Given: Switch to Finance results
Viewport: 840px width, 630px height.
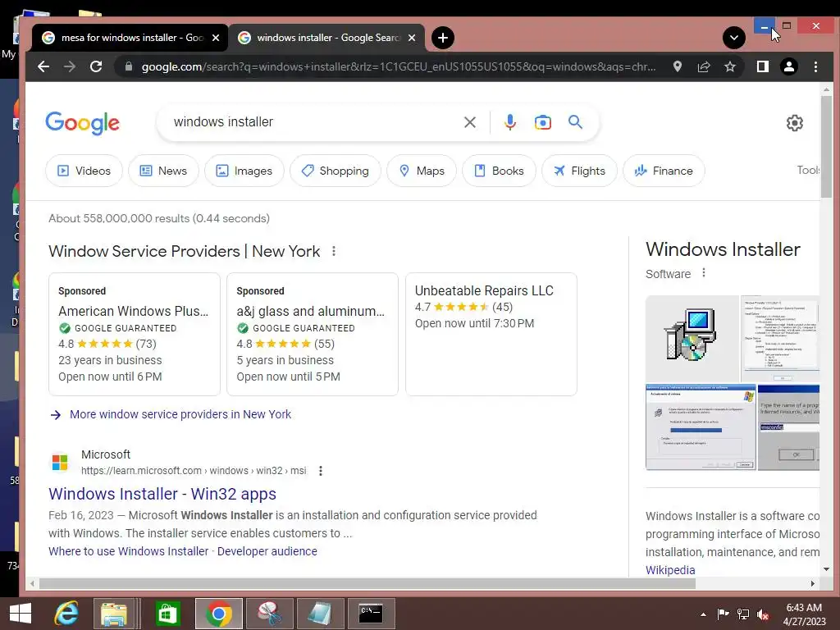Looking at the screenshot, I should point(664,171).
